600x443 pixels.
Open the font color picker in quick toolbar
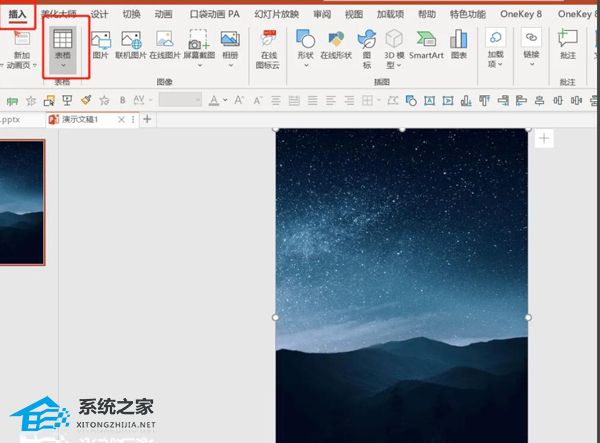point(213,100)
